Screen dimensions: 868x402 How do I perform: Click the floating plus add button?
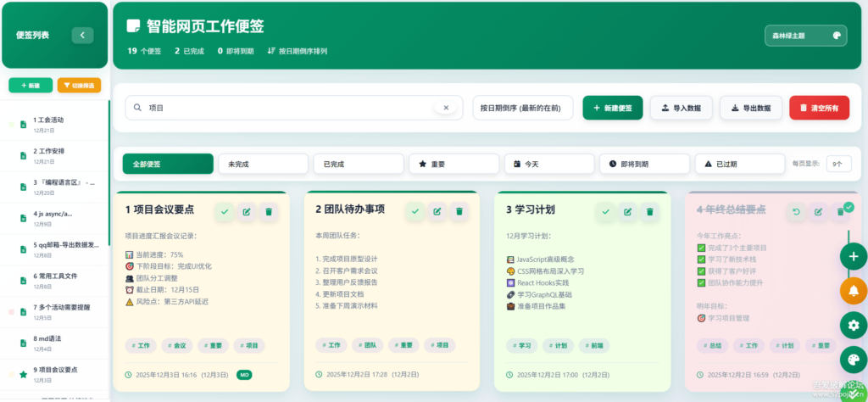click(x=853, y=256)
